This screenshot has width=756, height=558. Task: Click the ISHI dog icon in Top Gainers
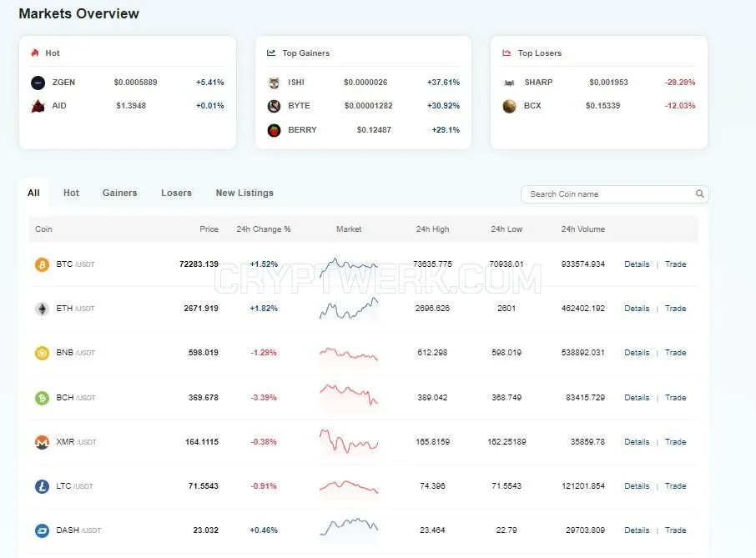click(274, 83)
